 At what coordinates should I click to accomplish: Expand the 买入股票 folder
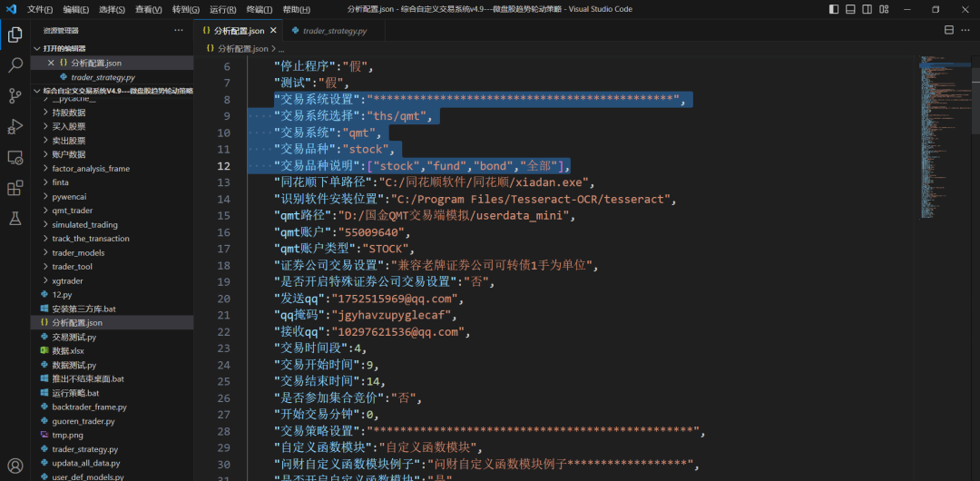(69, 126)
